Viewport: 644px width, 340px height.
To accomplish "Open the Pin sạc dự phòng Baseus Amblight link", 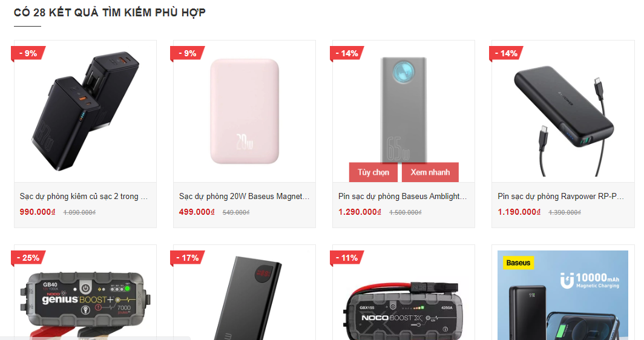I will tap(402, 196).
